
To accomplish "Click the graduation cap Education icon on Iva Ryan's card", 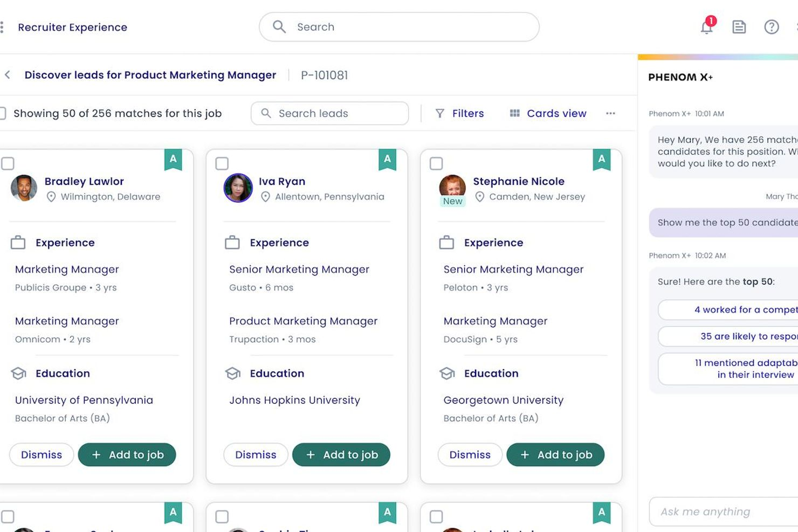I will point(232,373).
